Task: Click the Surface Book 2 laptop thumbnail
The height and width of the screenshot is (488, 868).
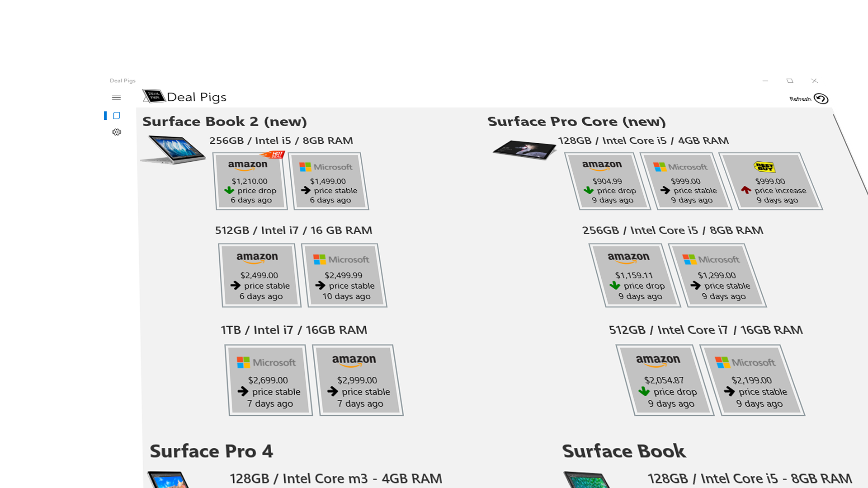Action: [x=173, y=149]
